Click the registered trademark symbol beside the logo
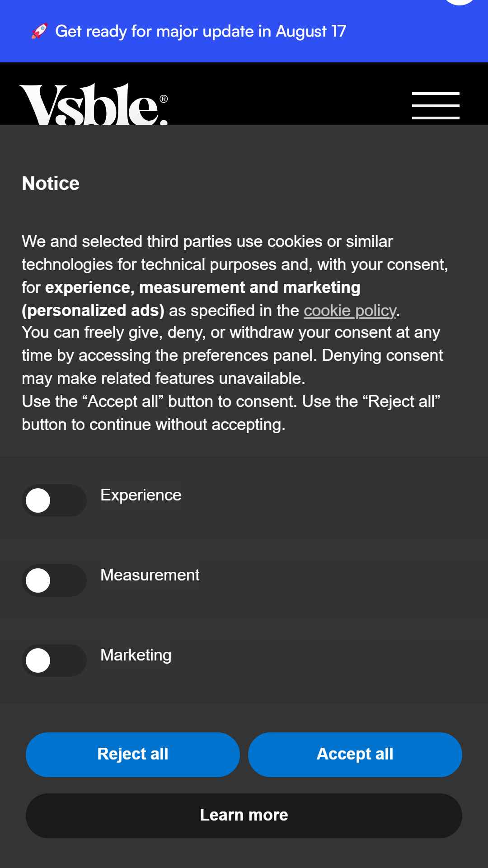The image size is (488, 868). coord(164,99)
